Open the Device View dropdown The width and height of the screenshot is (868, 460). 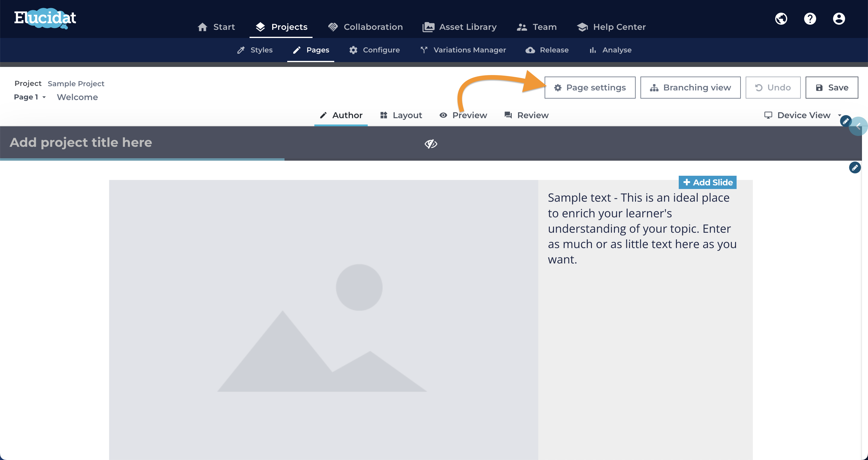pyautogui.click(x=803, y=115)
